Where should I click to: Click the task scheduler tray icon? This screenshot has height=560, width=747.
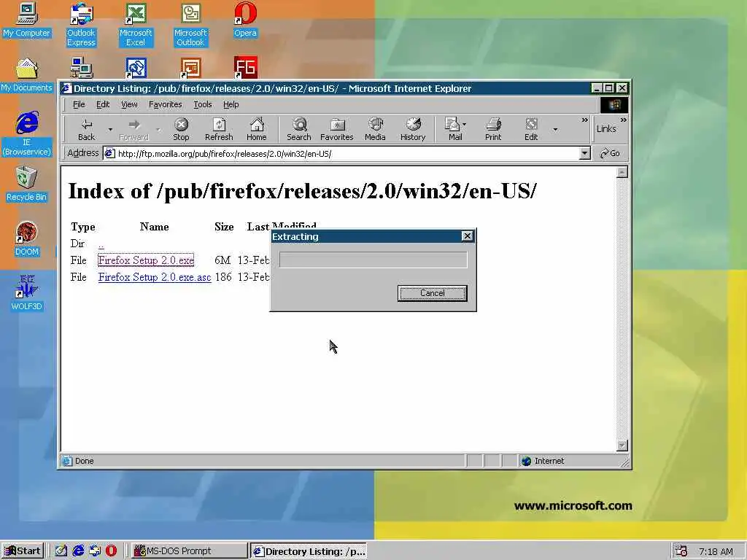pyautogui.click(x=682, y=551)
